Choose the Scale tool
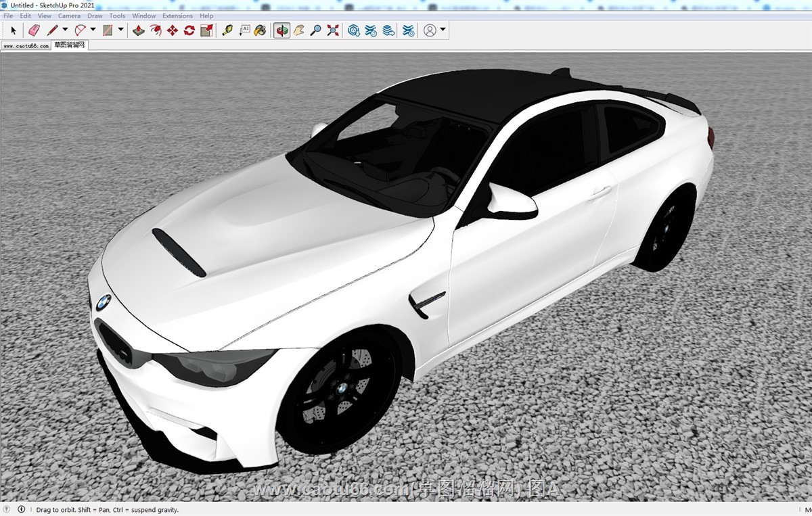This screenshot has height=516, width=812. click(207, 30)
